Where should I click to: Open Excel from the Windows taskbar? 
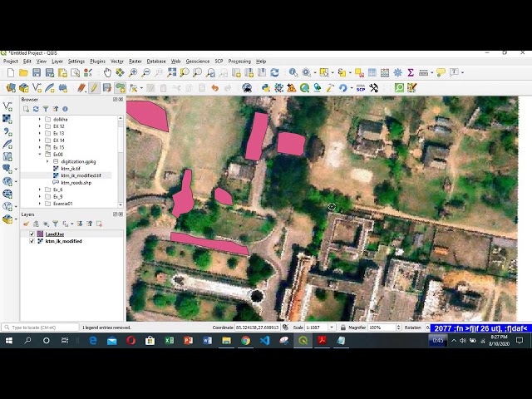click(x=169, y=340)
